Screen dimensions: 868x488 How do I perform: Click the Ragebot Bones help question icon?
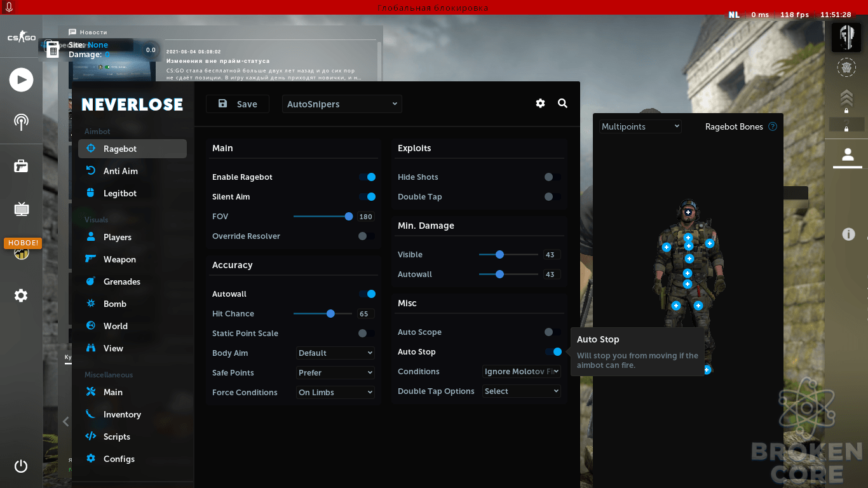pos(773,126)
